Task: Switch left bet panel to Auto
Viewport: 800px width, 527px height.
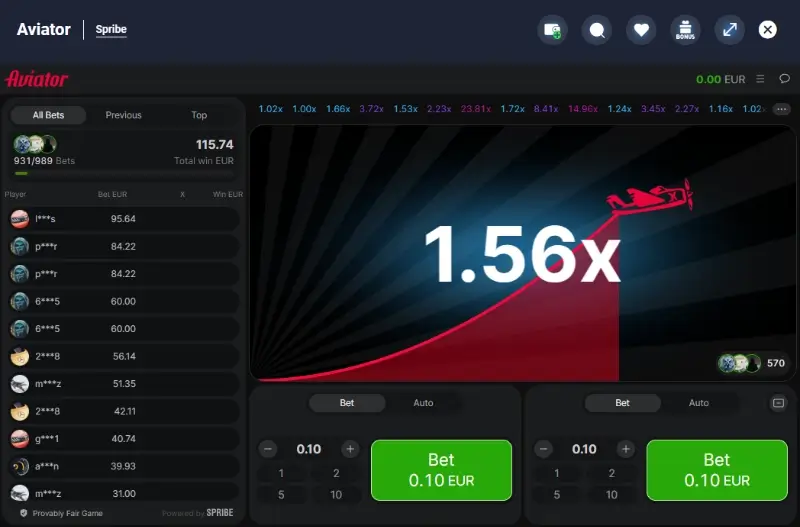Action: tap(423, 403)
